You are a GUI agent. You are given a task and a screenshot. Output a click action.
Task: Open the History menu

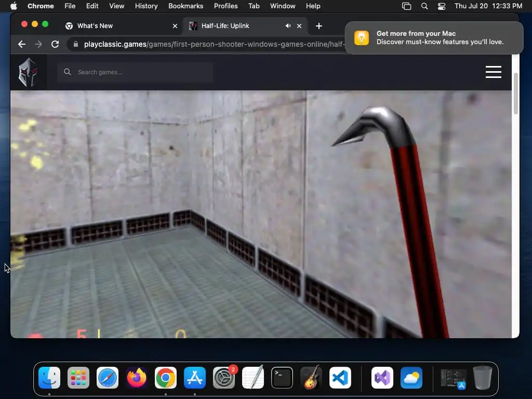pyautogui.click(x=146, y=6)
